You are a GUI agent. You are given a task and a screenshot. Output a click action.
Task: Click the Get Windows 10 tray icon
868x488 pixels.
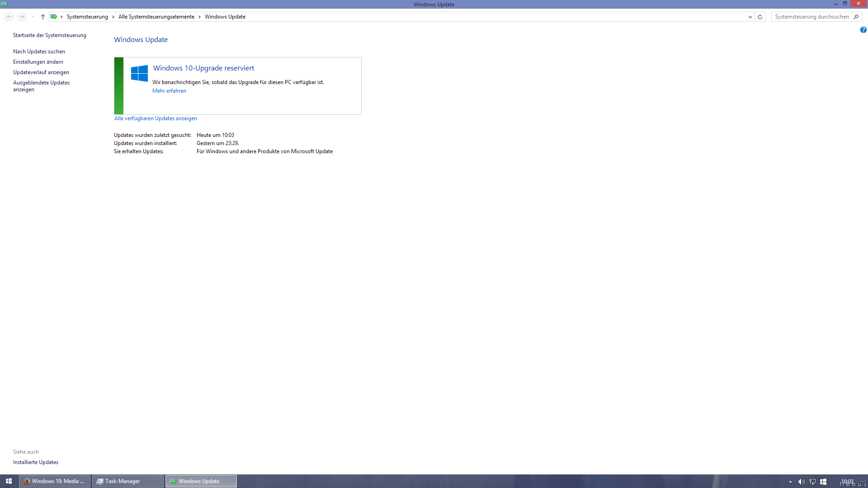point(823,482)
